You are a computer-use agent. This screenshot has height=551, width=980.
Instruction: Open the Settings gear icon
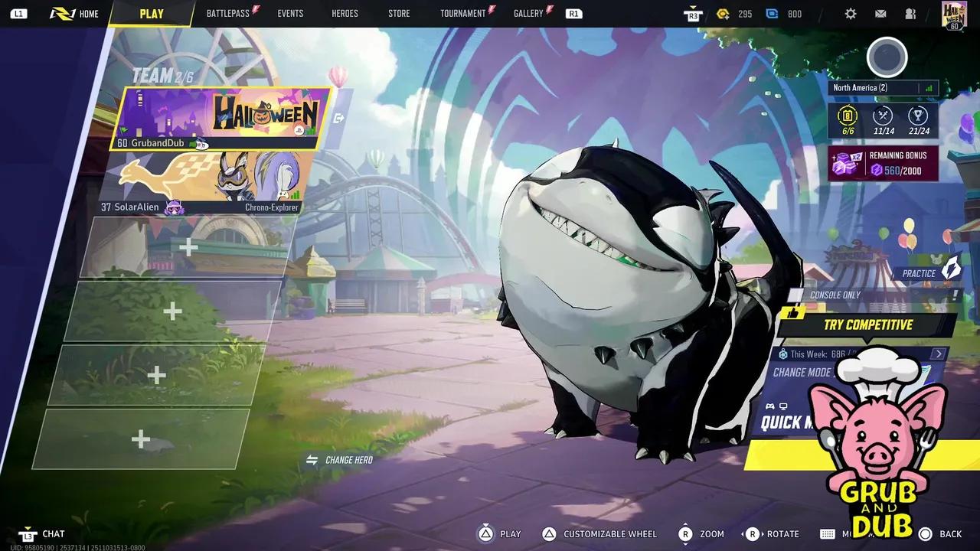851,13
